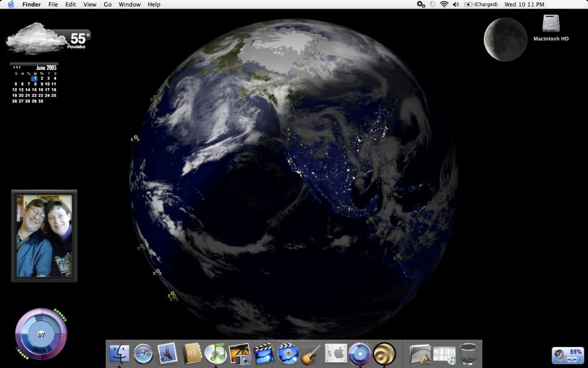Image resolution: width=588 pixels, height=368 pixels.
Task: Launch Safari from the Dock
Action: tap(143, 354)
